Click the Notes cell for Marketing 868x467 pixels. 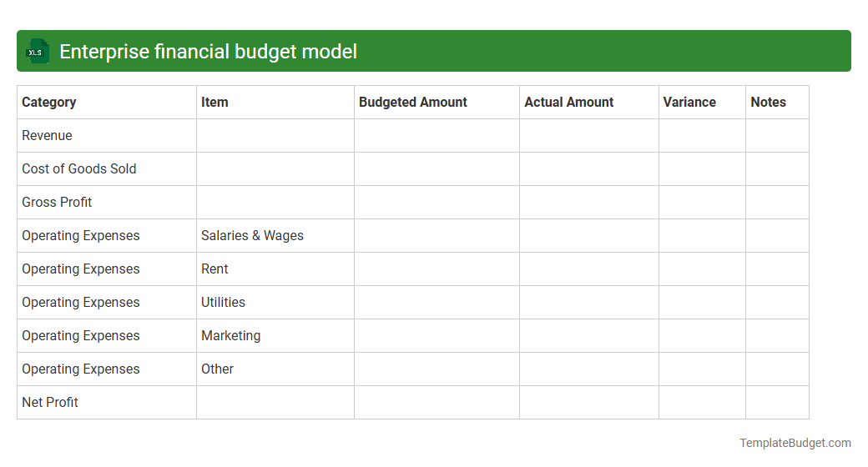coord(777,336)
